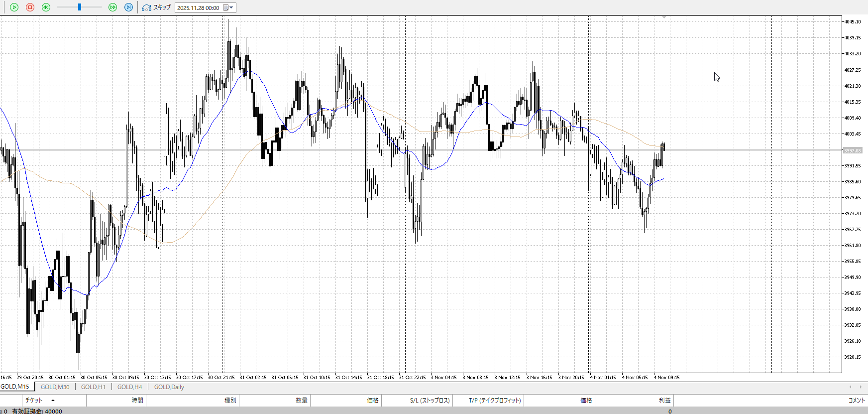
Task: Switch to the GOLD,M30 chart tab
Action: pyautogui.click(x=55, y=387)
